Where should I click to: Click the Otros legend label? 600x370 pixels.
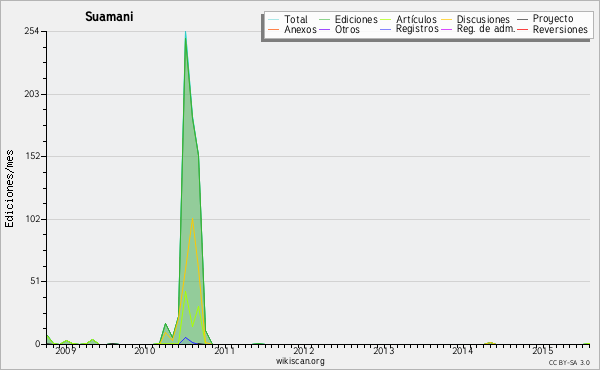point(347,29)
